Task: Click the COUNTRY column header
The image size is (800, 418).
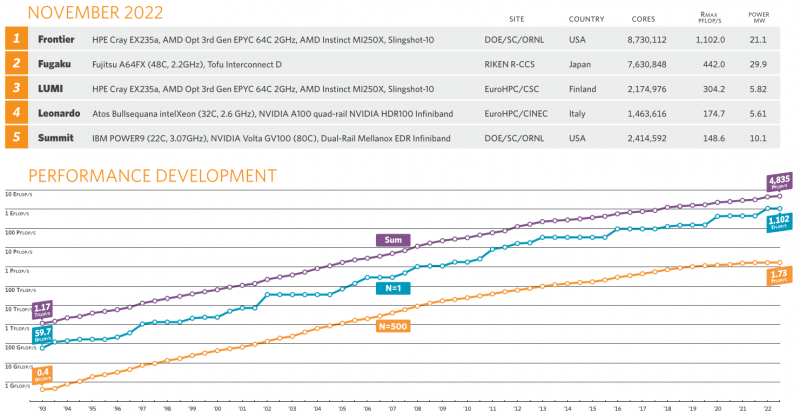Action: pyautogui.click(x=586, y=19)
